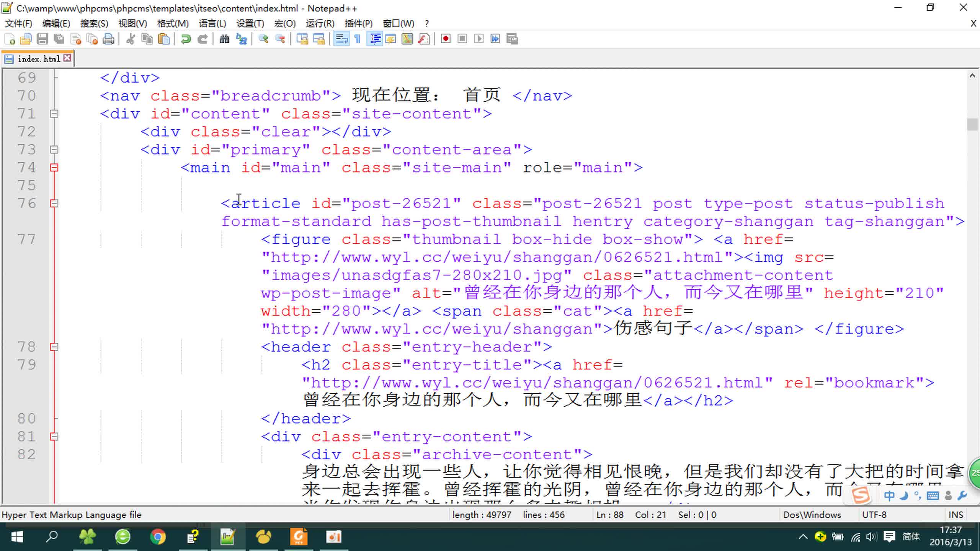Collapse the entry-content div at line 81
980x551 pixels.
(x=54, y=437)
